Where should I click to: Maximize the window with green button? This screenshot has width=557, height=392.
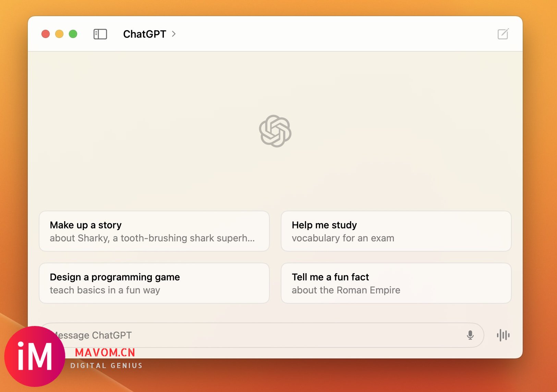[x=73, y=34]
